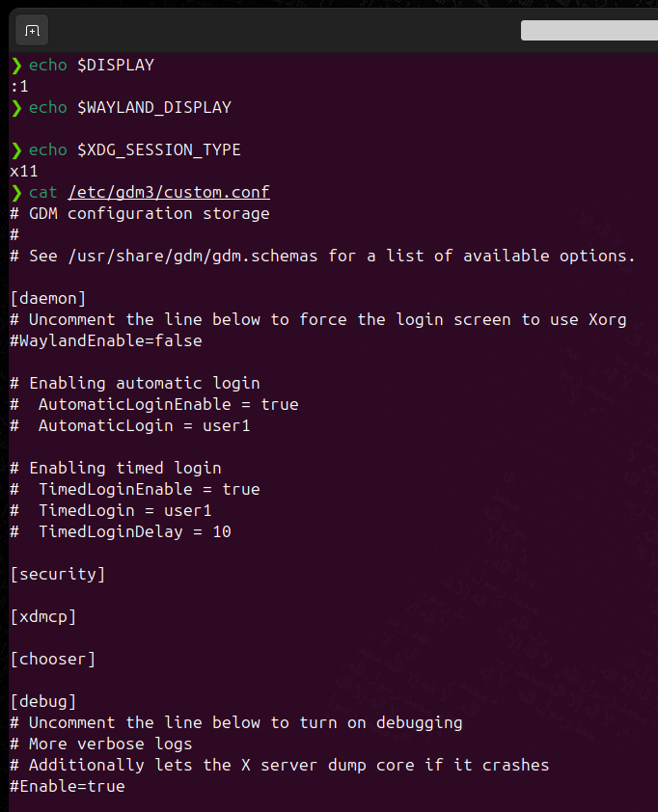Click the underlined /etc/gdm3/custom.conf path
The width and height of the screenshot is (658, 812).
(x=169, y=192)
